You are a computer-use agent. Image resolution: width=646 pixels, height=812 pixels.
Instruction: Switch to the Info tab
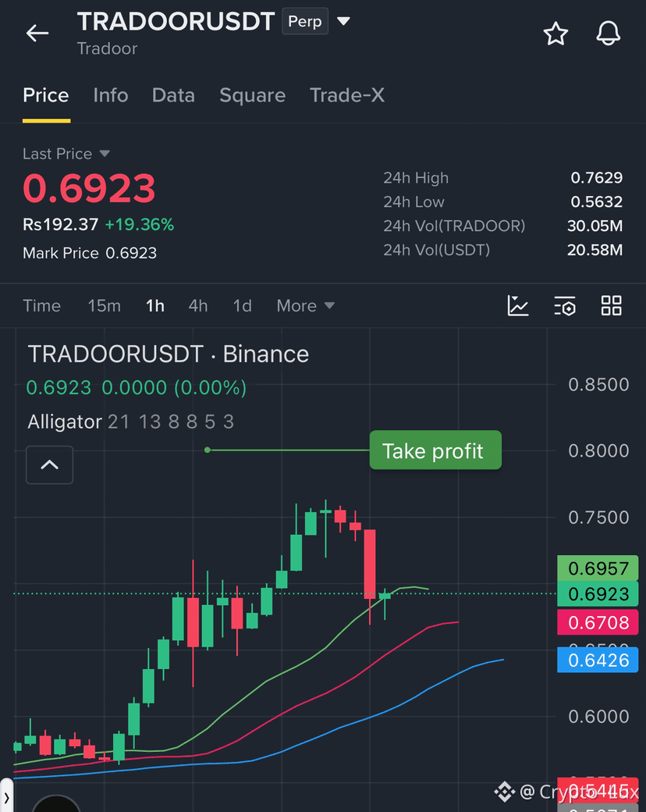pyautogui.click(x=111, y=95)
